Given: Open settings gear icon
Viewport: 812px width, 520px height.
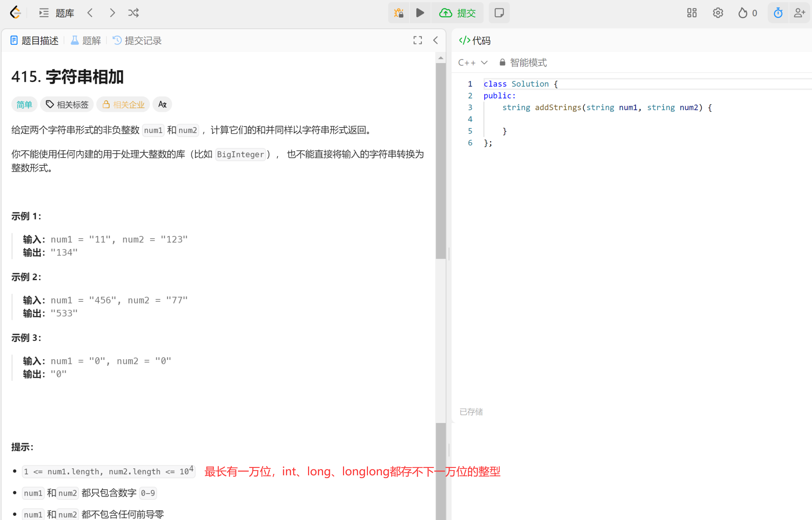Looking at the screenshot, I should click(718, 13).
